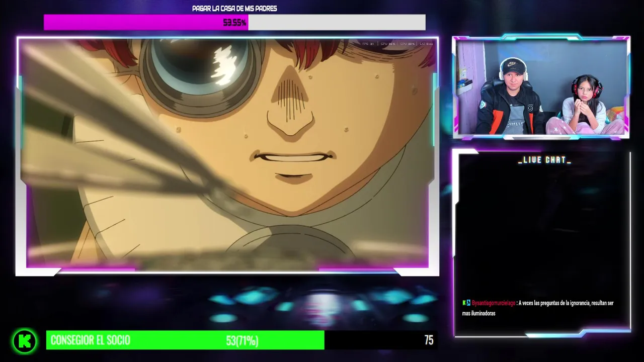Click the 'FPS 31' stat in video overlay

click(x=368, y=44)
